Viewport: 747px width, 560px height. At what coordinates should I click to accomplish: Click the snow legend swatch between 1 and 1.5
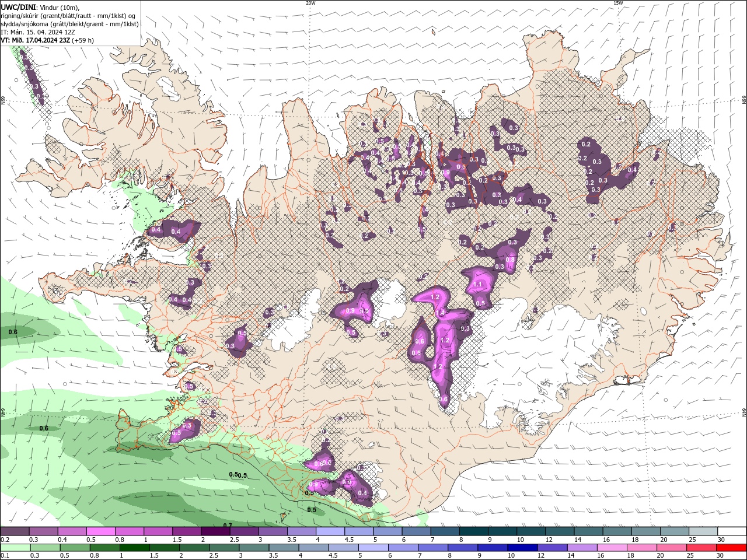159,531
